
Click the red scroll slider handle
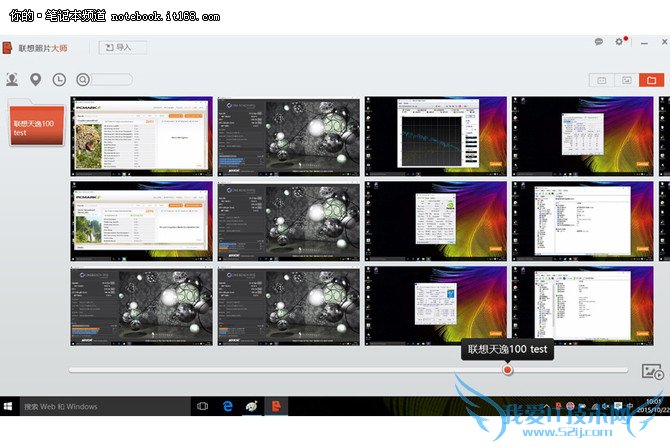click(x=507, y=370)
